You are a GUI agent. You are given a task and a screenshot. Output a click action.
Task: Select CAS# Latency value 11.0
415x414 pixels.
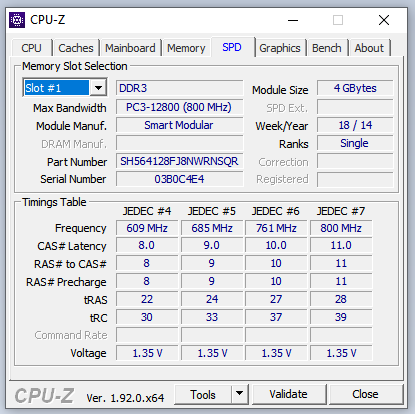click(341, 245)
